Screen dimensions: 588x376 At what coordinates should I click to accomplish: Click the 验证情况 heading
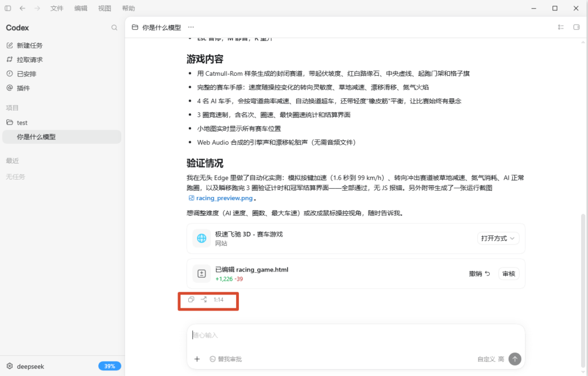(x=205, y=163)
